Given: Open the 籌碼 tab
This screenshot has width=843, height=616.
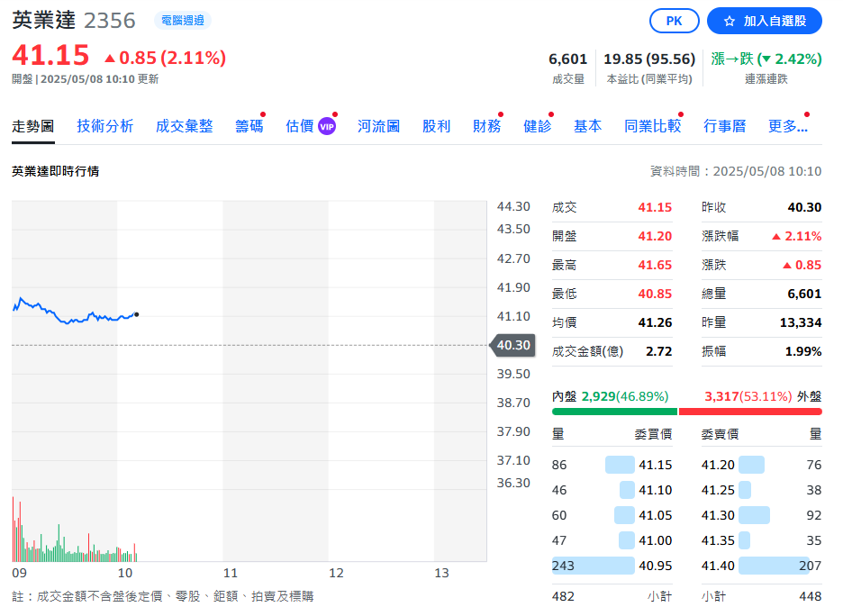Looking at the screenshot, I should [x=249, y=126].
